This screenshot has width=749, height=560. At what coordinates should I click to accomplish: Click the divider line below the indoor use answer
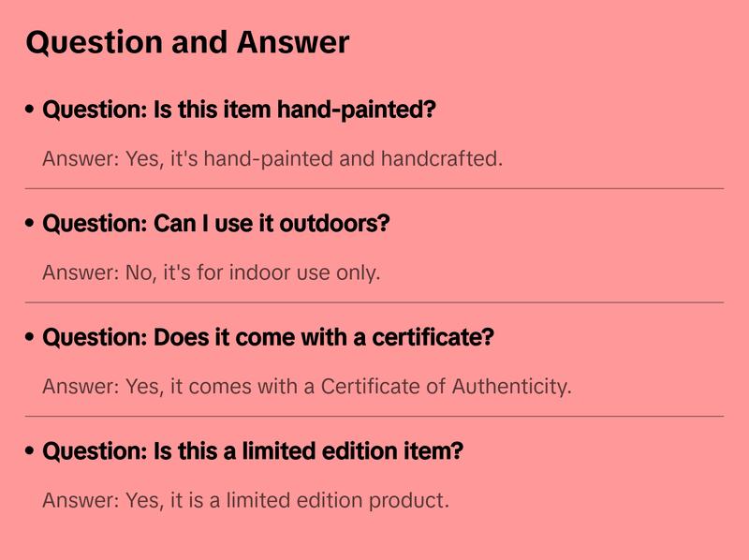point(374,302)
